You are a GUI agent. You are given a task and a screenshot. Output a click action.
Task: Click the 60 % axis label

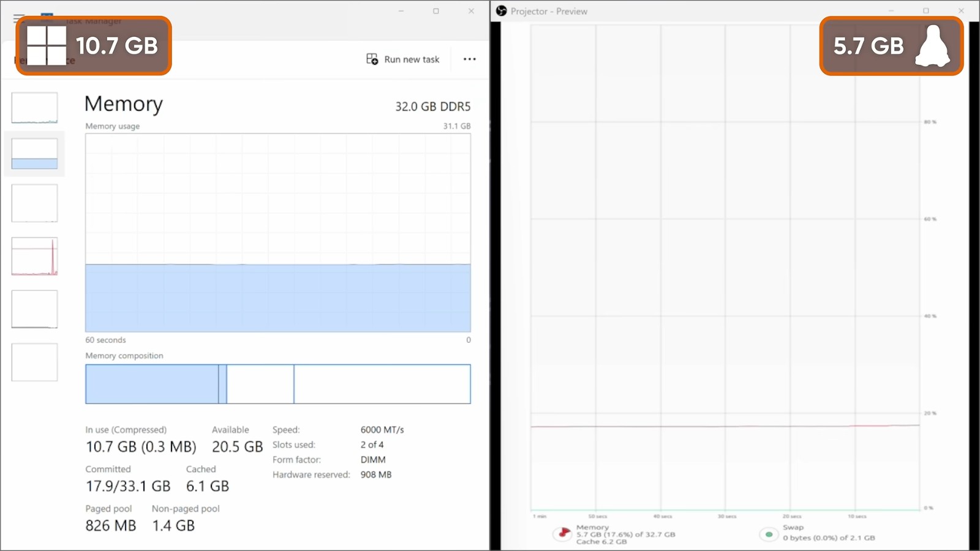[930, 219]
